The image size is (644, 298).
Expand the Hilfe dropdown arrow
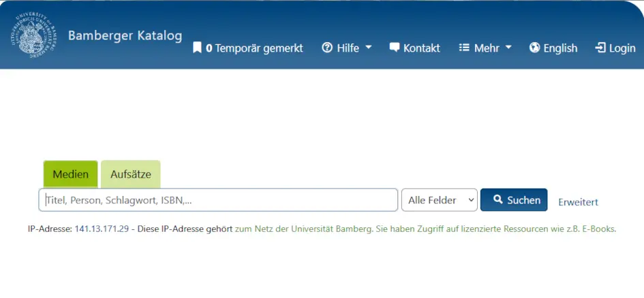point(369,48)
